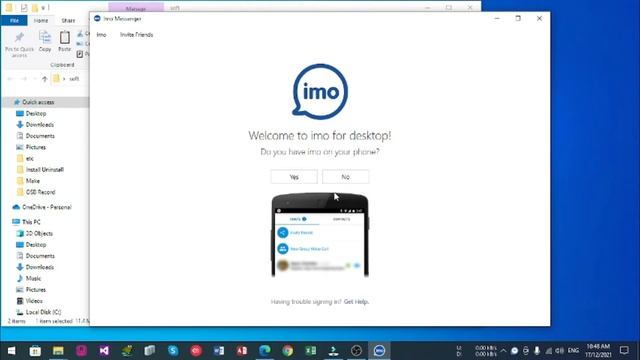Select Downloads under Quick access

pos(40,124)
